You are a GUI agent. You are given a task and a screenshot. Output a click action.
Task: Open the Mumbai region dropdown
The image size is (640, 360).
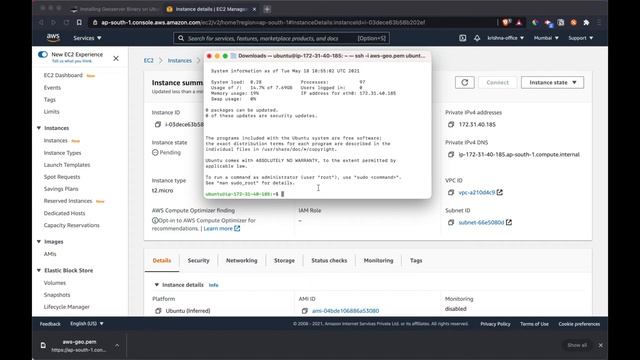[546, 38]
